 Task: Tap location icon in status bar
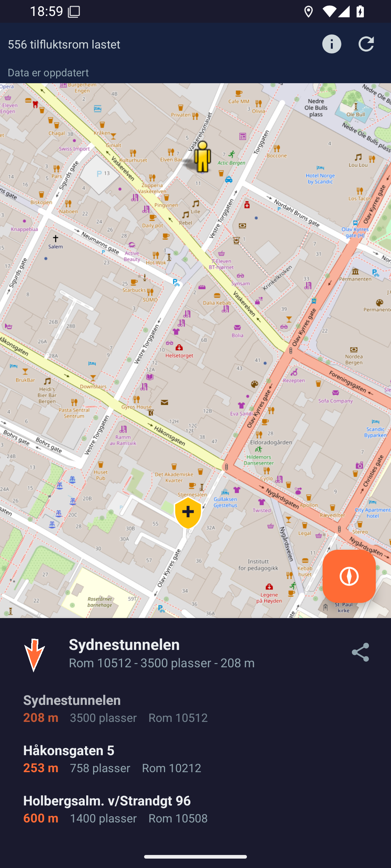(x=308, y=12)
